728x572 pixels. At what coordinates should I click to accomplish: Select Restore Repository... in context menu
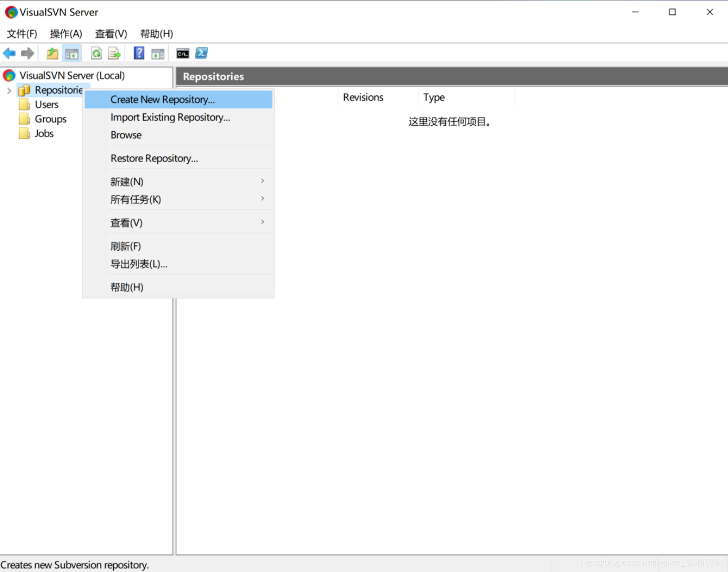point(178,158)
